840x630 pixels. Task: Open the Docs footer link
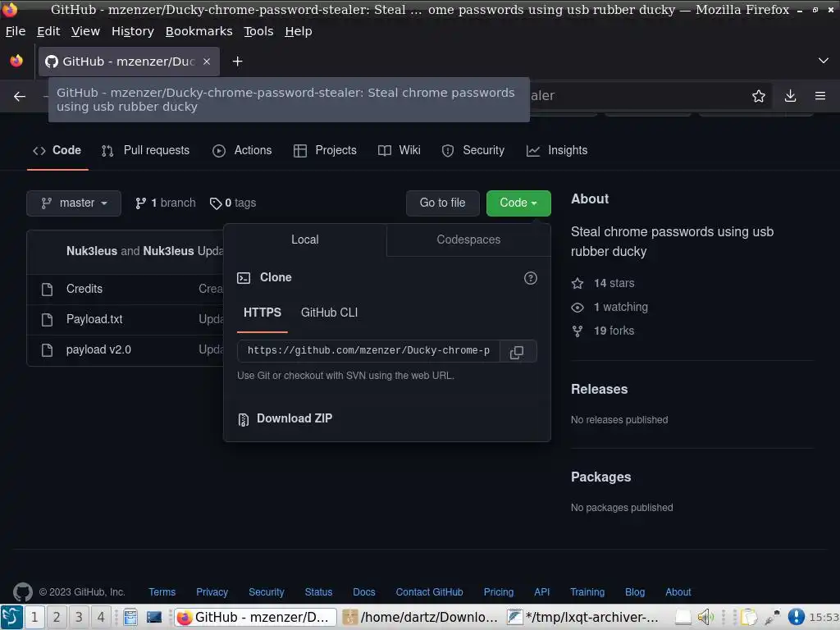(363, 592)
